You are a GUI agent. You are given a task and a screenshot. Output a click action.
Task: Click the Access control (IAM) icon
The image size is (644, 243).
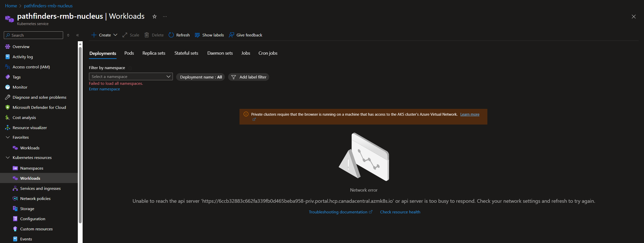coord(8,67)
